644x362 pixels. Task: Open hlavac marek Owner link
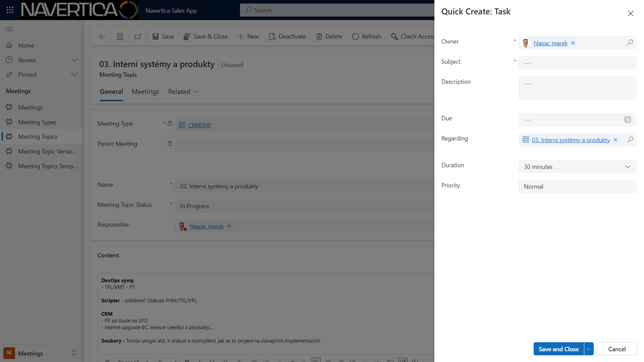click(x=550, y=43)
